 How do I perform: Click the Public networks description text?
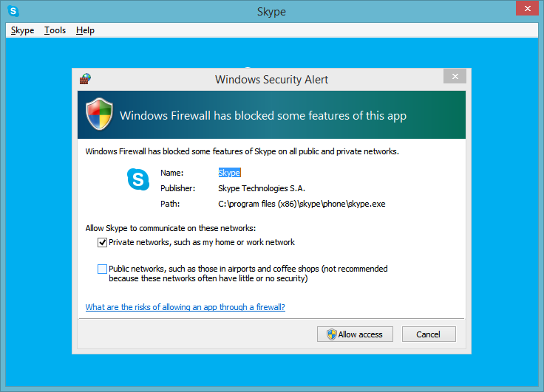(248, 273)
